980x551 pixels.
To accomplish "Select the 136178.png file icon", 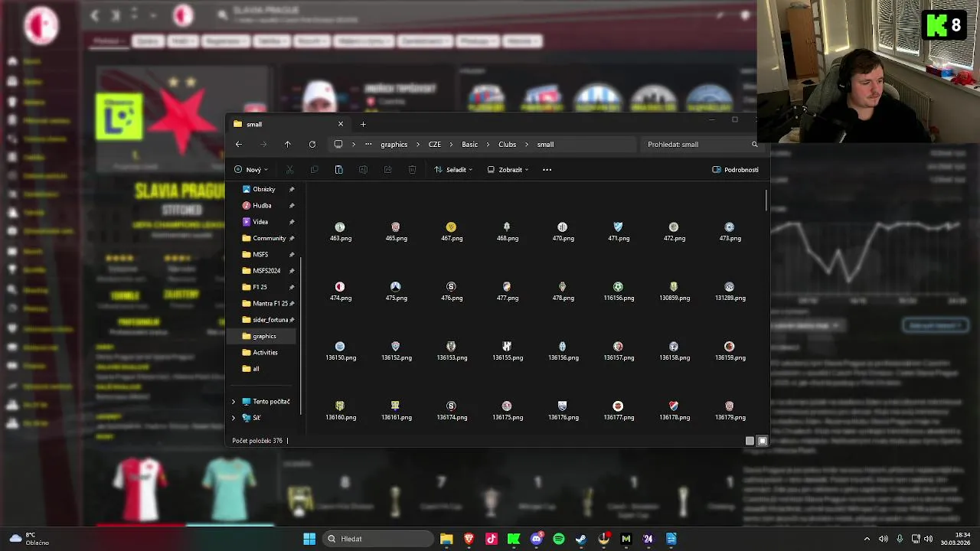I will (x=674, y=406).
